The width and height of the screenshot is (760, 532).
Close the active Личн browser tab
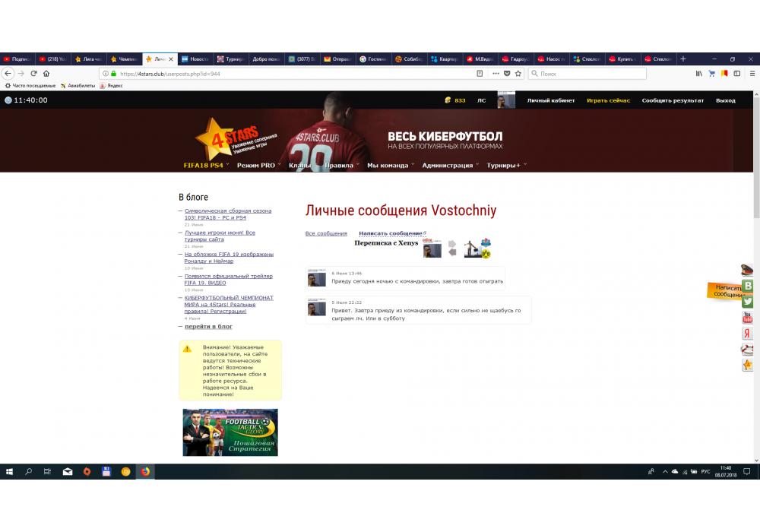pyautogui.click(x=171, y=59)
